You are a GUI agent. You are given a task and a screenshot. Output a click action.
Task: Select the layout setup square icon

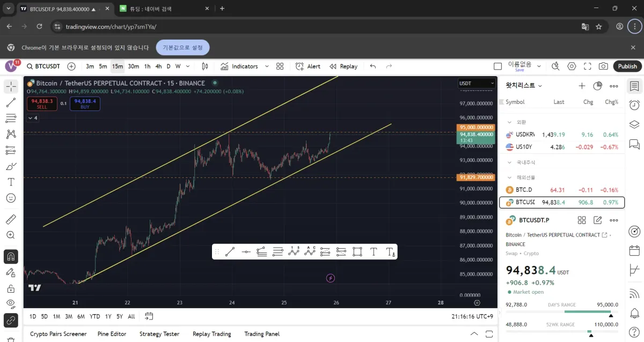point(497,66)
